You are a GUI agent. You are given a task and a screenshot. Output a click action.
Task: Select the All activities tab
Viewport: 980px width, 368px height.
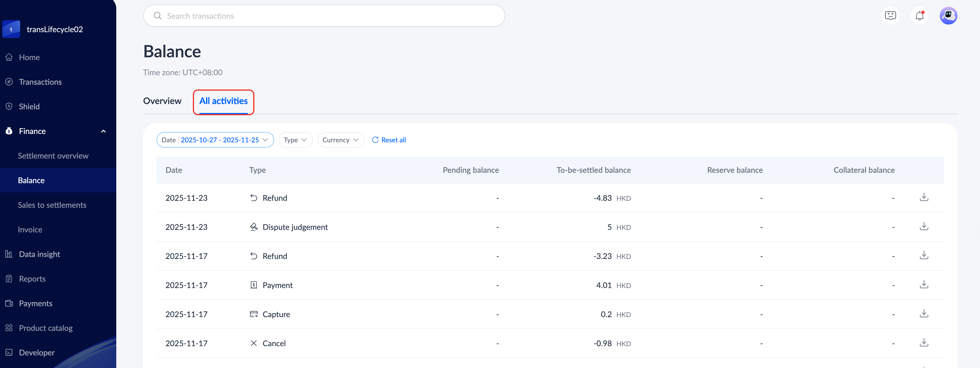[223, 101]
